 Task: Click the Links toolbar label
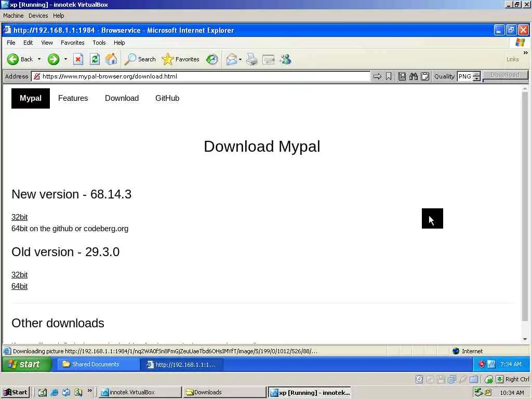tap(513, 59)
